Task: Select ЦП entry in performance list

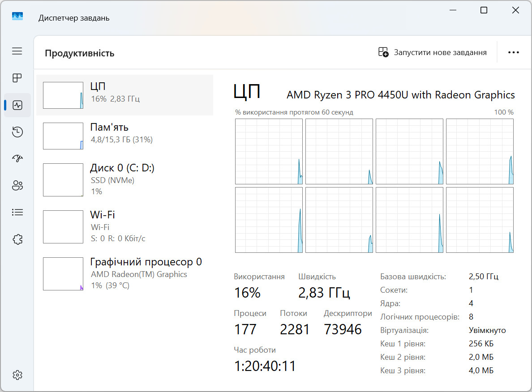Action: pos(125,95)
